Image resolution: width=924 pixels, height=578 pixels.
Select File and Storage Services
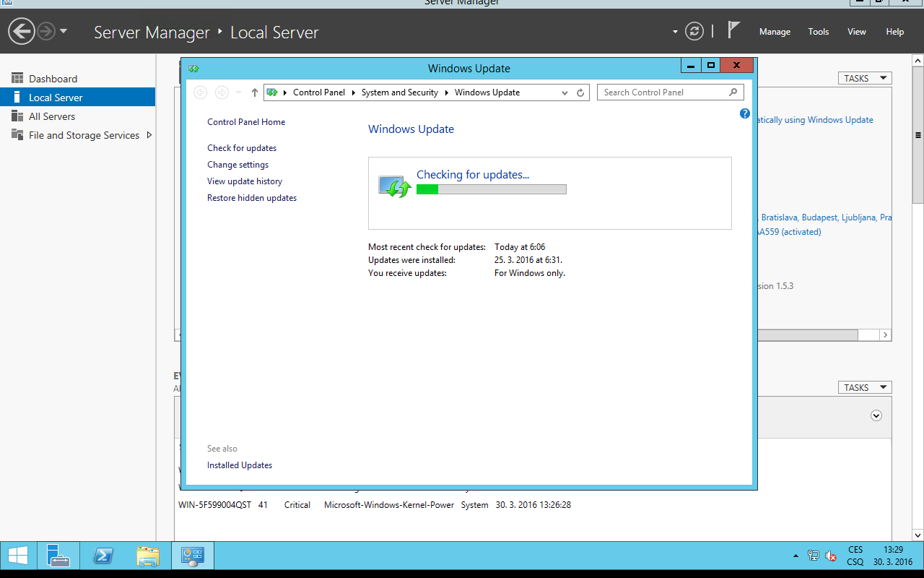coord(84,135)
